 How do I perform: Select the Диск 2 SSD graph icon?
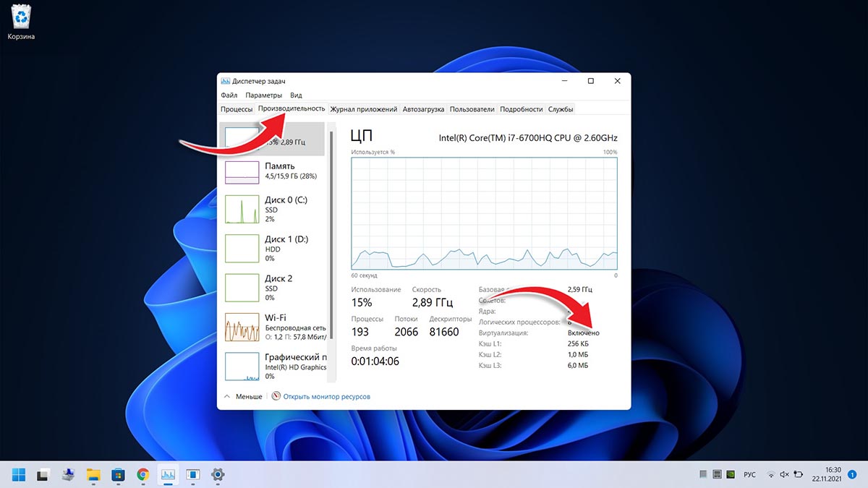242,288
